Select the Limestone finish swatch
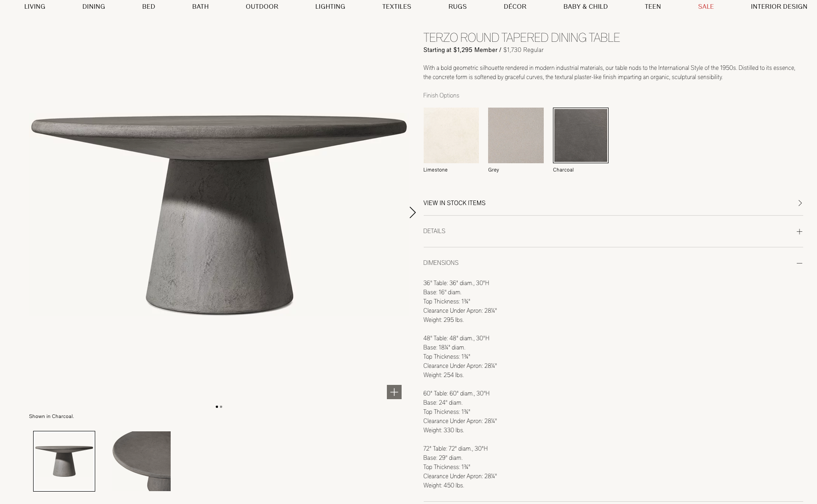 451,135
